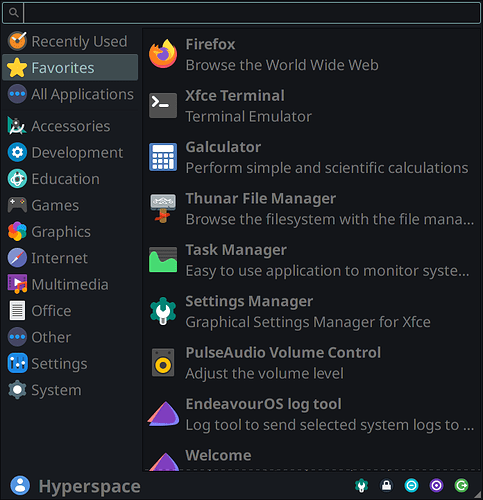Open PulseAudio Volume Control
483x500 pixels.
(311, 362)
